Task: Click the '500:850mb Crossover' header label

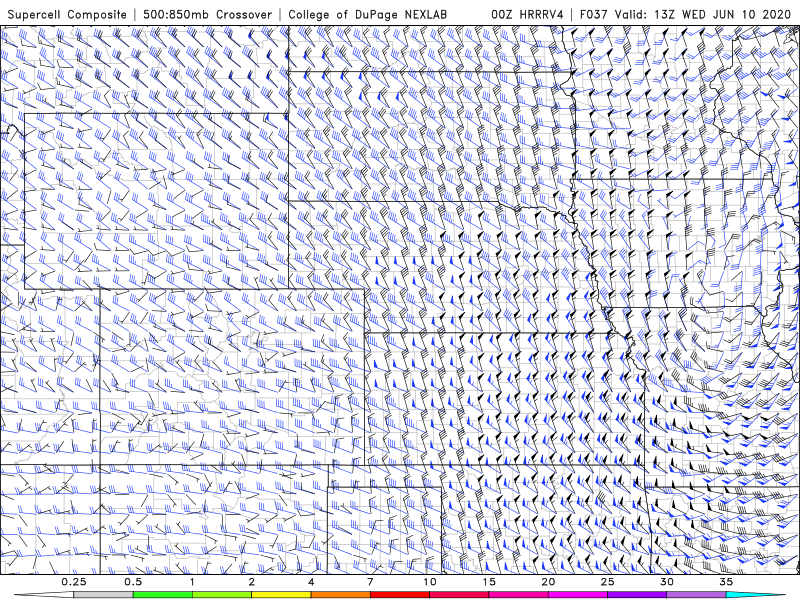Action: 208,15
